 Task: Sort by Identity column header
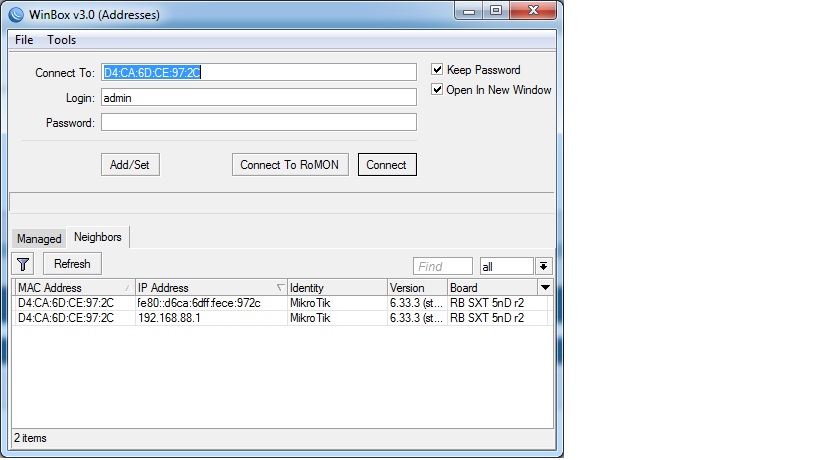(x=337, y=288)
